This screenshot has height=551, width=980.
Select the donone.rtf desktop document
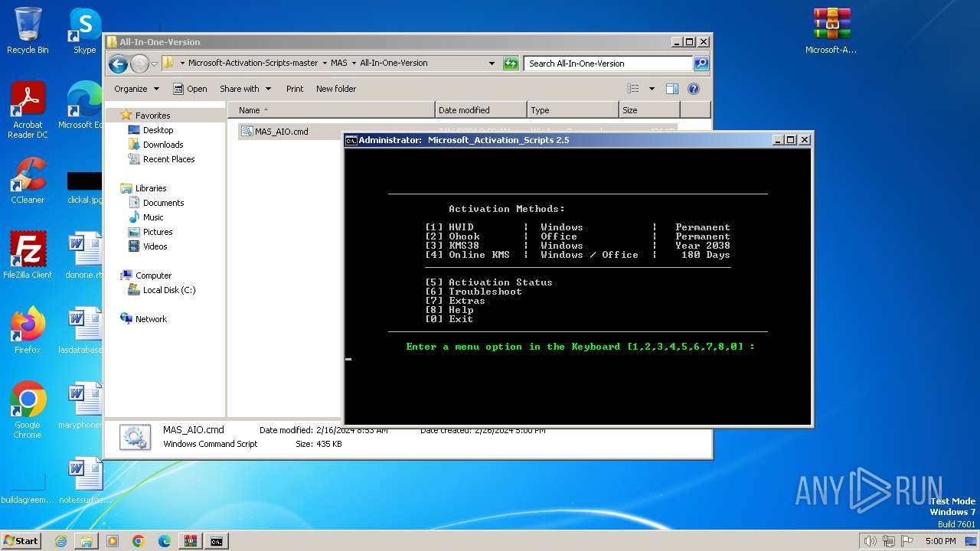[x=84, y=255]
